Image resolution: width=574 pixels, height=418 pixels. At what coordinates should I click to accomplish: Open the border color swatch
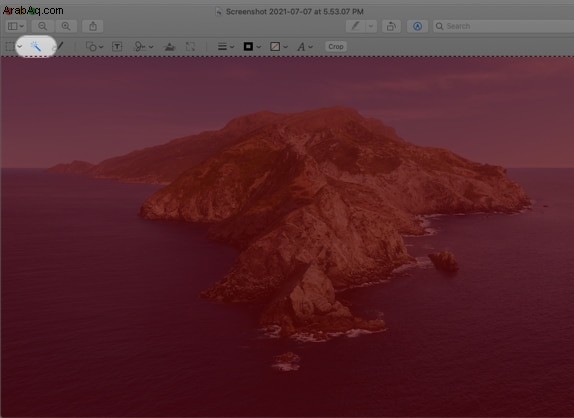coord(252,46)
